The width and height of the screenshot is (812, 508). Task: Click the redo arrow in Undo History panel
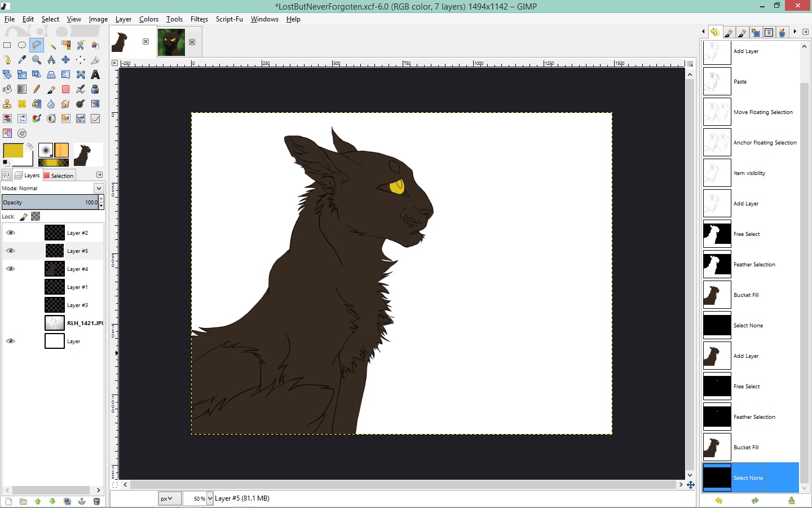(x=755, y=501)
